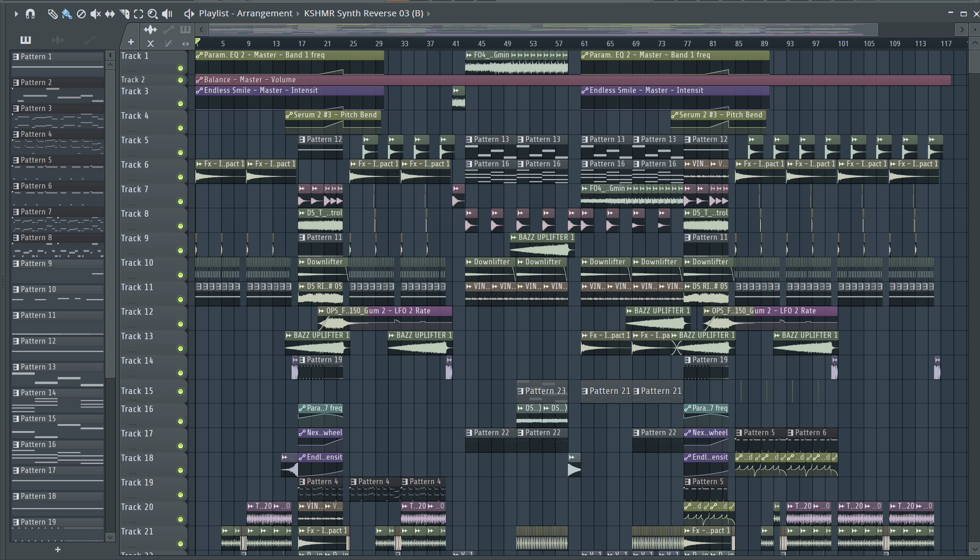Click the Playlist - Arrangement title

coord(245,14)
